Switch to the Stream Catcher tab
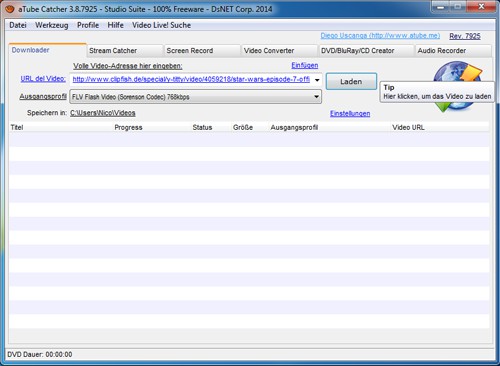Screen dimensions: 500x366 pos(125,51)
